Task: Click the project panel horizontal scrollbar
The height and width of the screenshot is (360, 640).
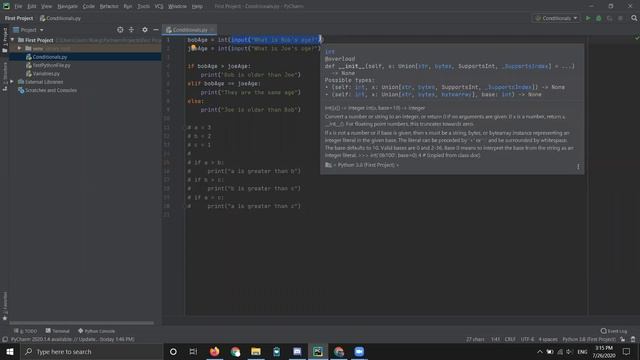Action: (x=82, y=323)
